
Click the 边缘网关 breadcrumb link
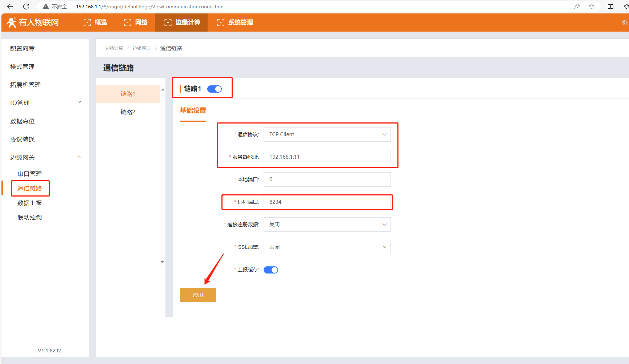(x=141, y=48)
